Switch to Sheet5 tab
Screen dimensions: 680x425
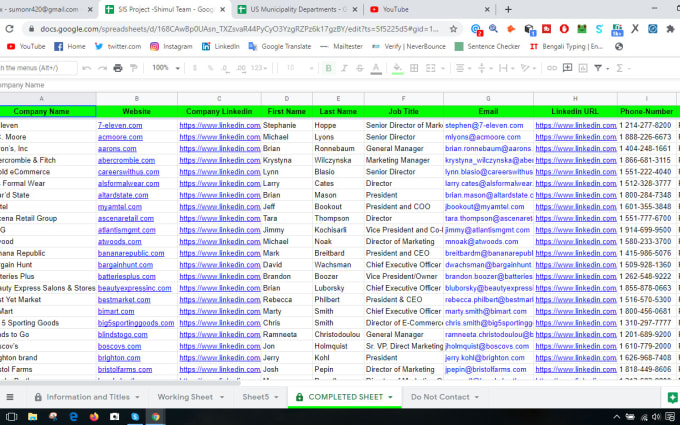[260, 397]
